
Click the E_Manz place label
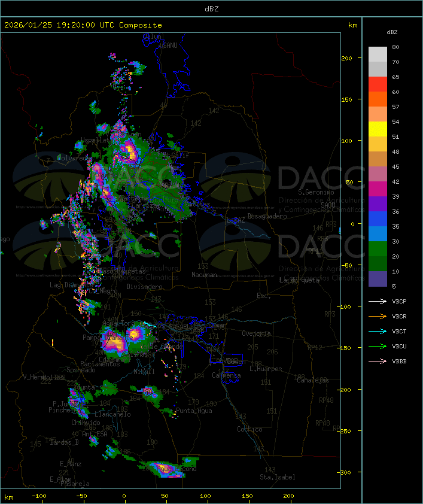pyautogui.click(x=71, y=464)
